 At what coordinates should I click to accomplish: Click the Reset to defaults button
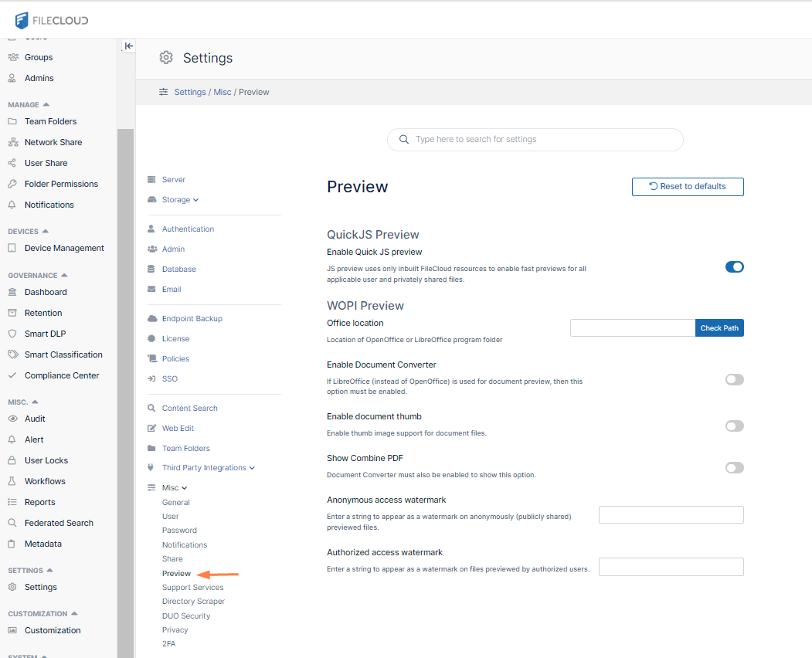688,186
